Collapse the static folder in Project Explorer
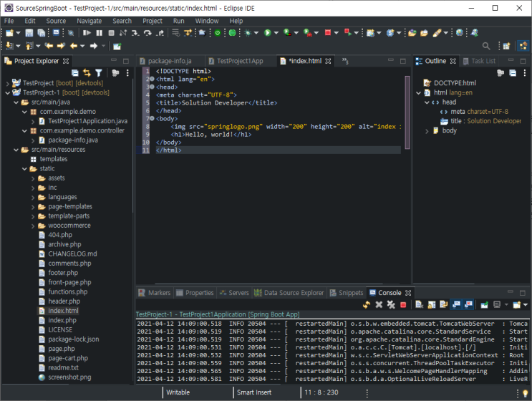The height and width of the screenshot is (401, 532). point(24,168)
